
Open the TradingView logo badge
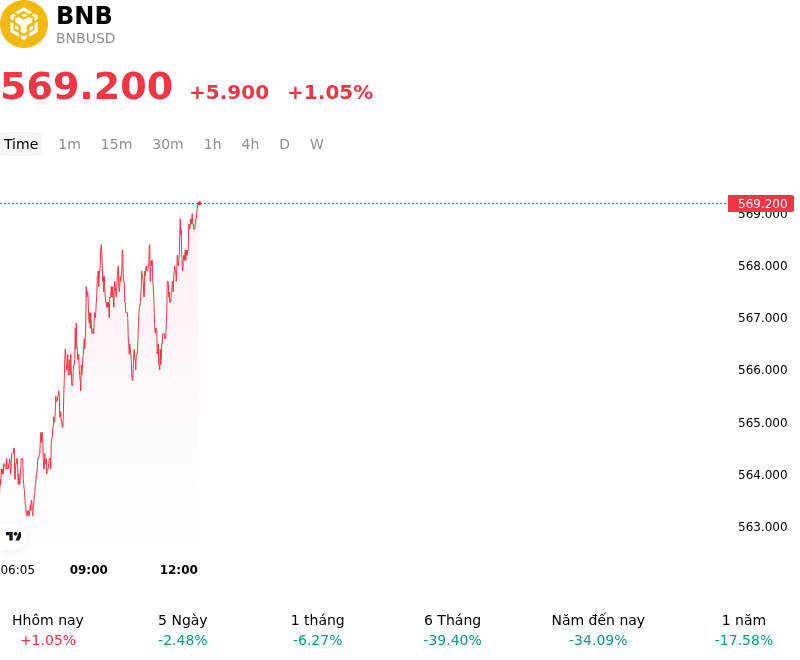[13, 536]
